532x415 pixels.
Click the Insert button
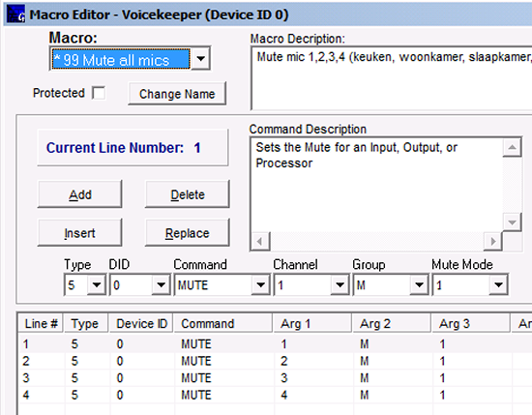click(79, 233)
